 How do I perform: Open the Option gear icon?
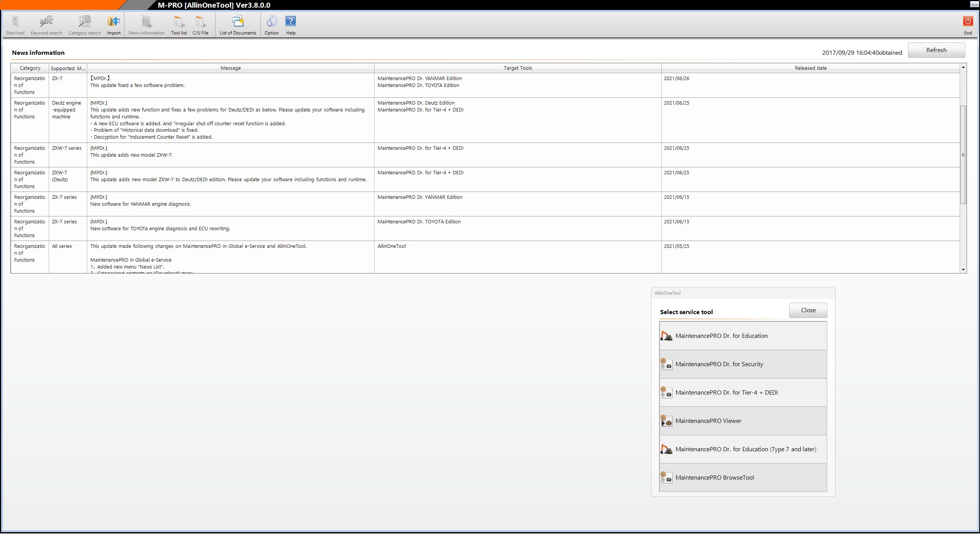coord(272,22)
